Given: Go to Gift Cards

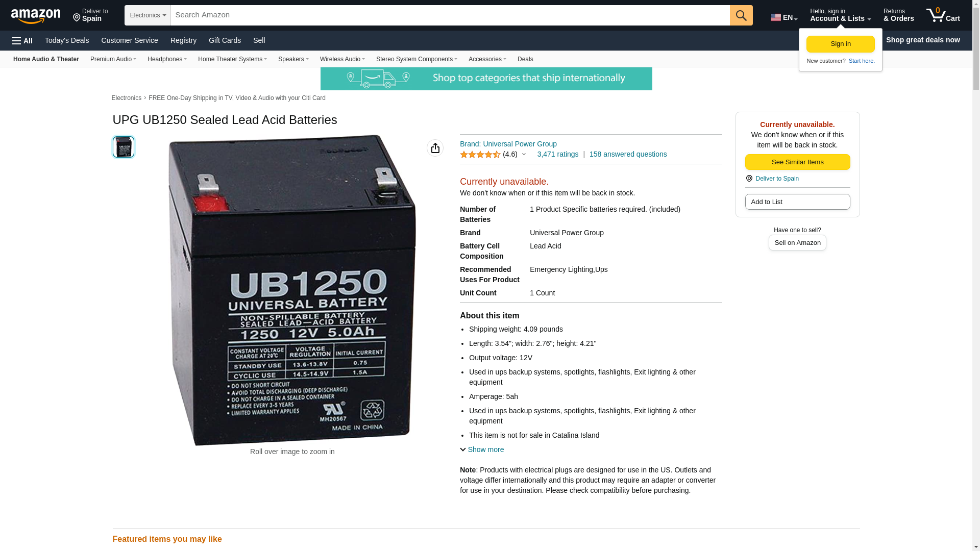Looking at the screenshot, I should point(225,40).
